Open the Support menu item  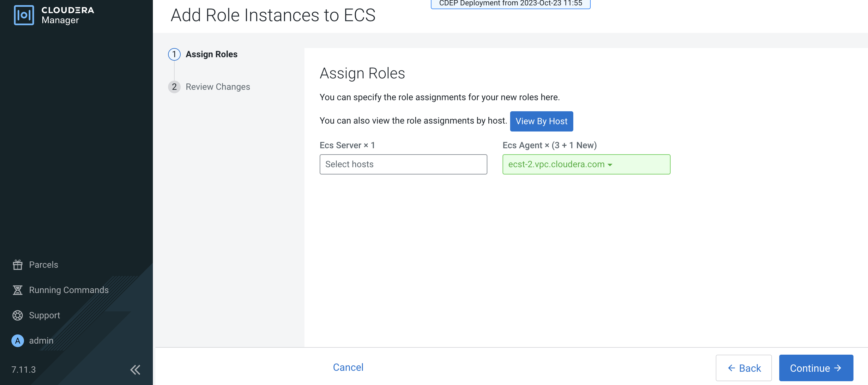(x=45, y=315)
